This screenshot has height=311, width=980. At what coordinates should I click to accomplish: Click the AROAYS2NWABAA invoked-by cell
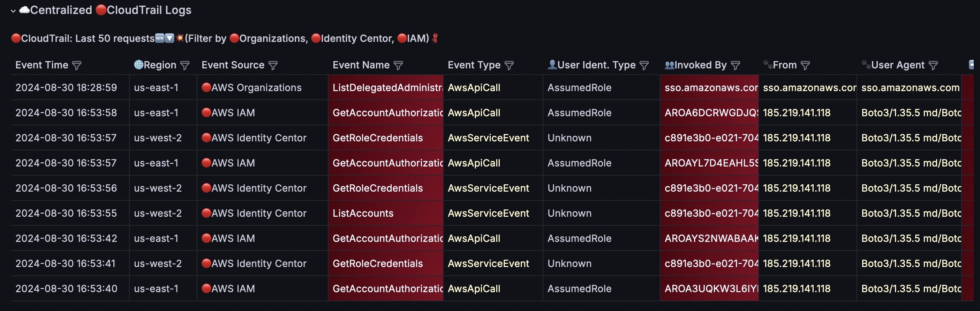coord(709,238)
